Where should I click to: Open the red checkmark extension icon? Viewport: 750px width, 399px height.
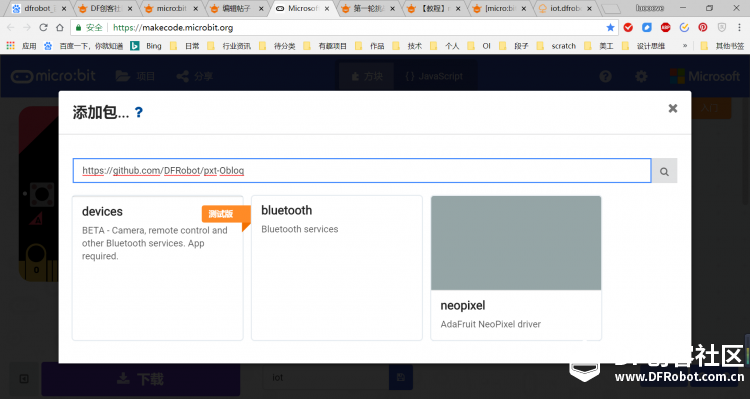[628, 28]
